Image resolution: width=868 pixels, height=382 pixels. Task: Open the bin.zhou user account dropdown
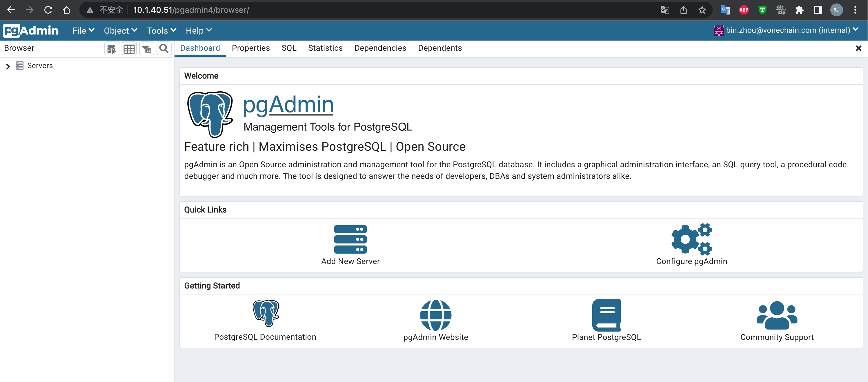[x=786, y=30]
